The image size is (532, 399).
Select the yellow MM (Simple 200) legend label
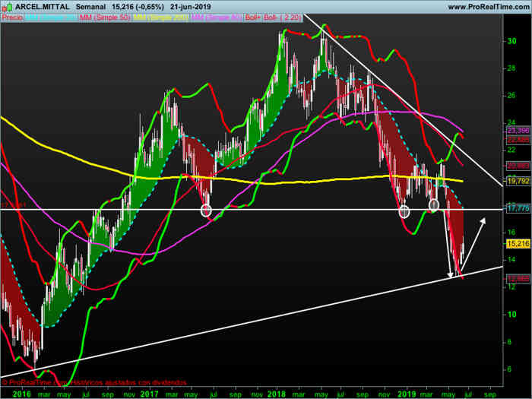pos(160,17)
